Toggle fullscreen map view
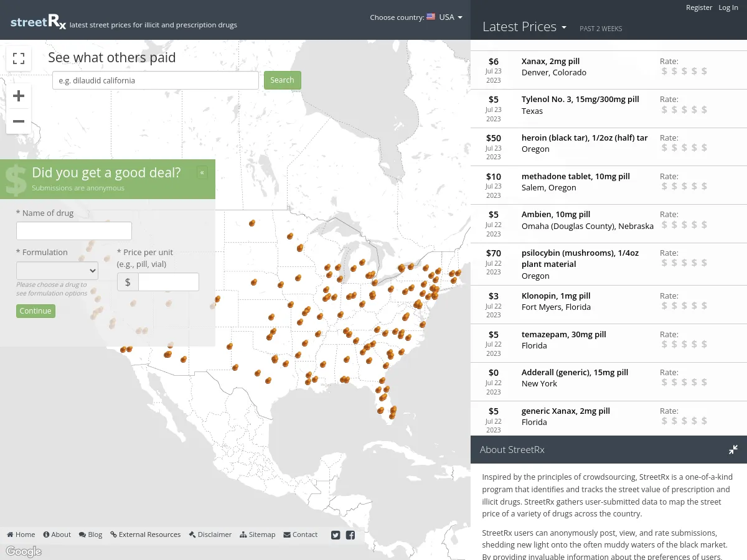The width and height of the screenshot is (747, 560). tap(19, 58)
